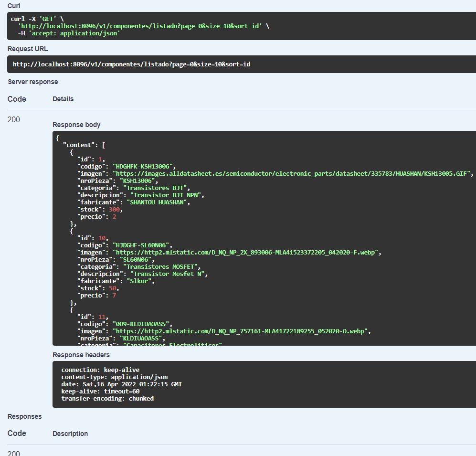Select nroPieza value KLDIUAOASS
The height and width of the screenshot is (456, 476).
(x=141, y=339)
